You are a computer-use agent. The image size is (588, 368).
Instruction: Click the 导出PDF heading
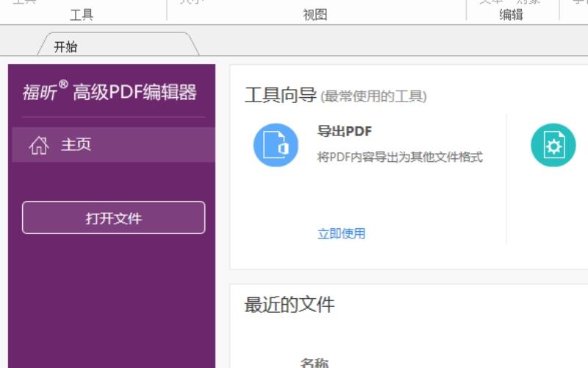(x=345, y=131)
